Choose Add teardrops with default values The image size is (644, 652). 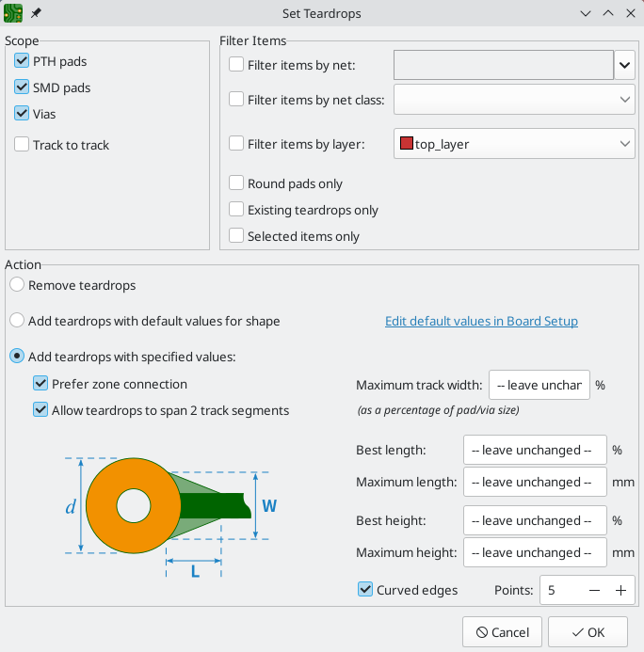pos(17,321)
